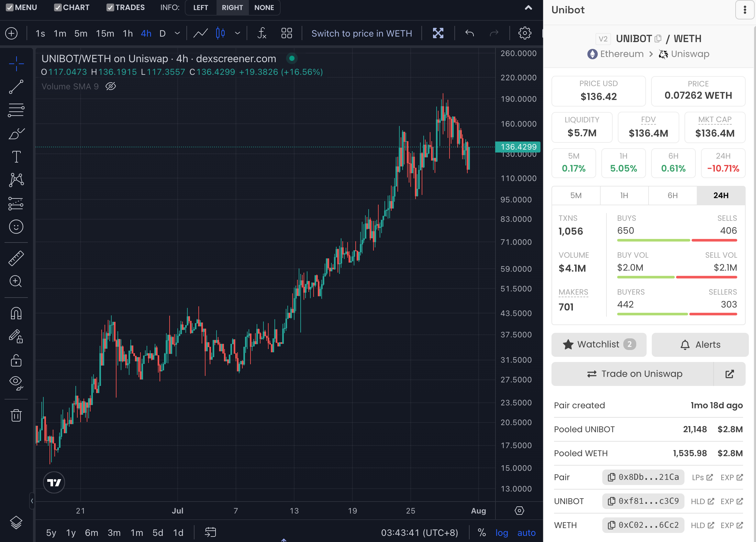
Task: Select the brush drawing tool
Action: click(x=16, y=134)
